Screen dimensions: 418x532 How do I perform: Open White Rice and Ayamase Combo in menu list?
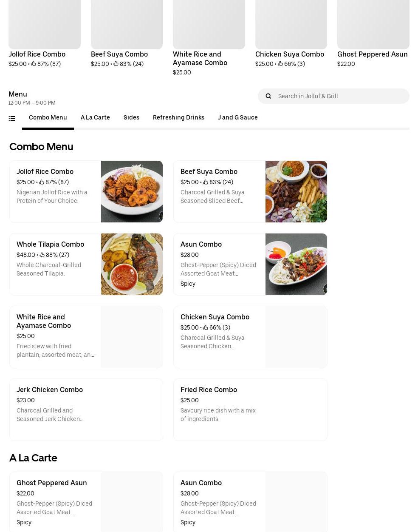pos(86,337)
